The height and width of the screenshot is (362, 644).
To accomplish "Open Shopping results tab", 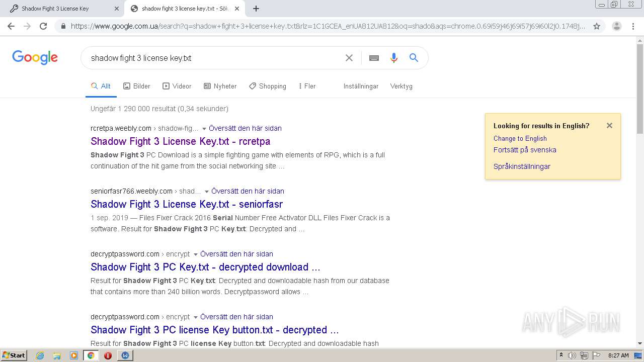I will click(268, 86).
